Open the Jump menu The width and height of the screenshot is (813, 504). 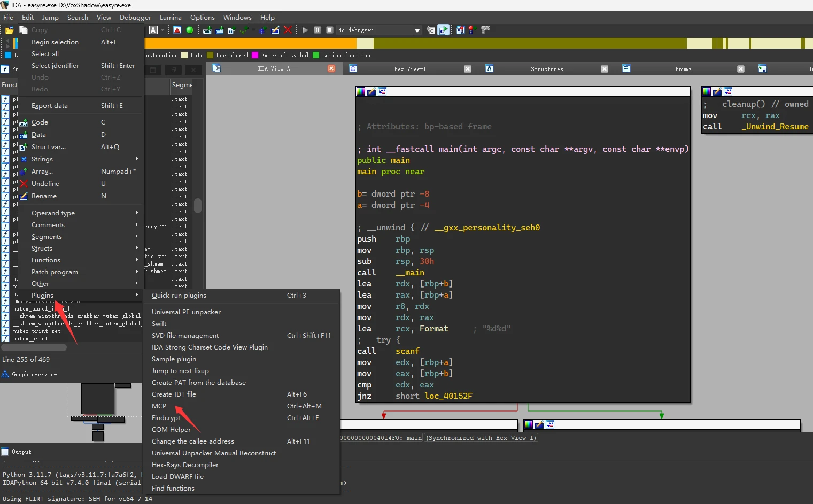(50, 17)
